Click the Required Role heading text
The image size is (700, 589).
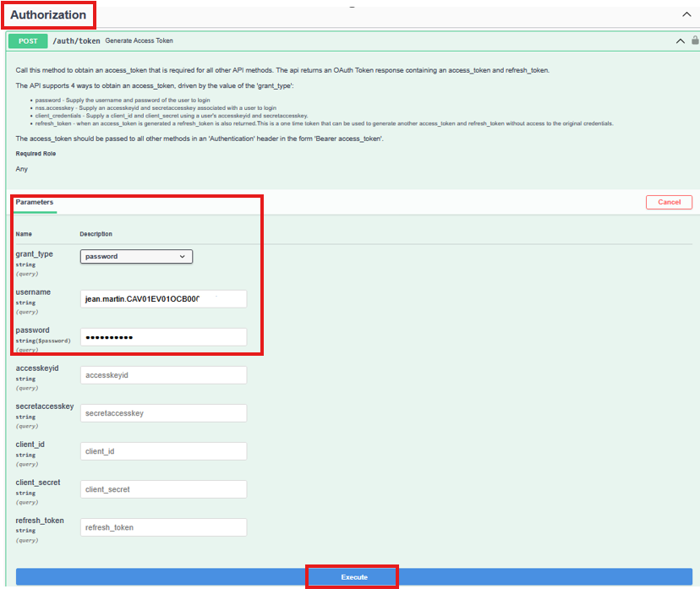pyautogui.click(x=35, y=153)
